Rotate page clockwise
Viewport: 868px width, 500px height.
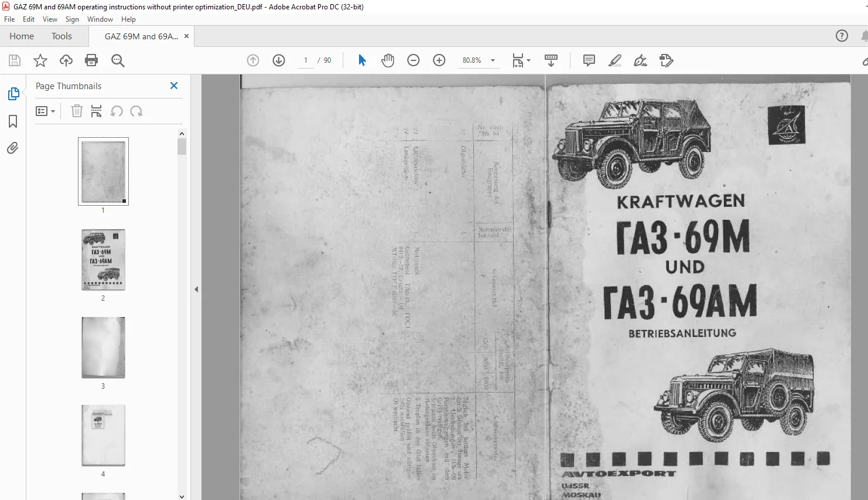coord(136,111)
